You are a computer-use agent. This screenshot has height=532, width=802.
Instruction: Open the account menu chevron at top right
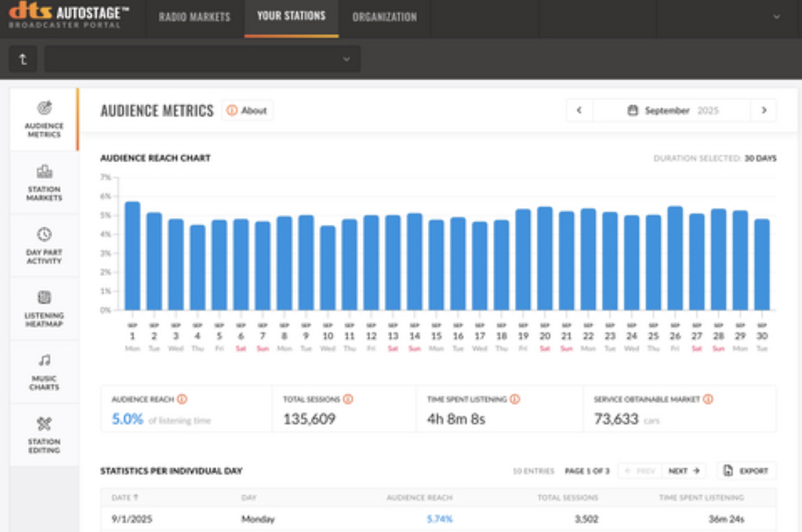click(776, 17)
